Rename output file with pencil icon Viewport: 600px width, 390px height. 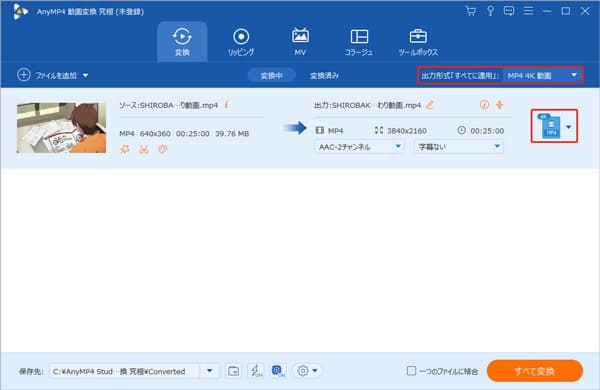[429, 104]
